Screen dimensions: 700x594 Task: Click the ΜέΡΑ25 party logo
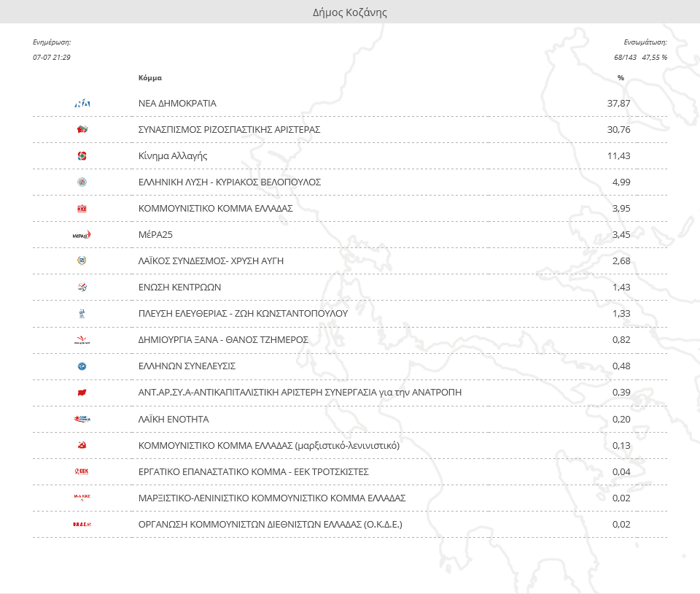point(82,235)
